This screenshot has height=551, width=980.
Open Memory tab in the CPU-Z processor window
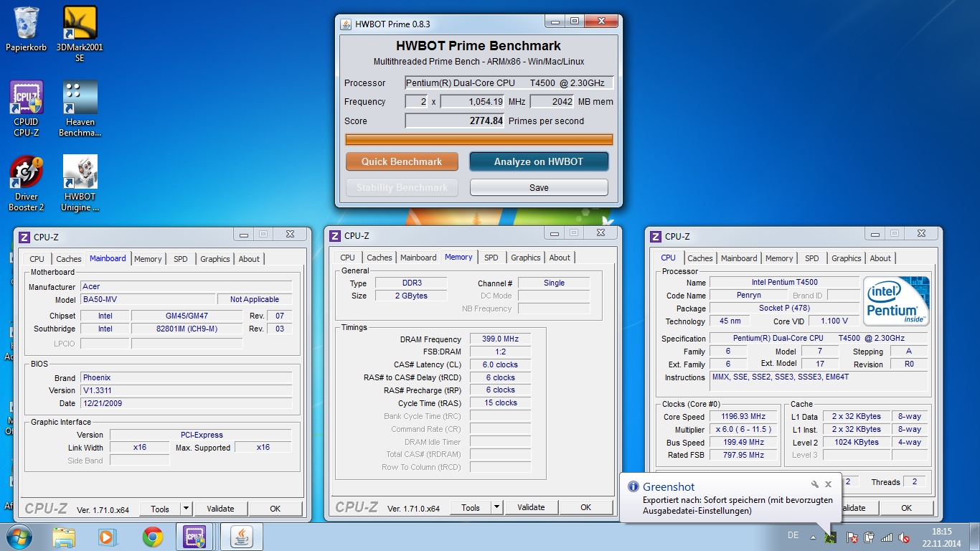[x=779, y=258]
